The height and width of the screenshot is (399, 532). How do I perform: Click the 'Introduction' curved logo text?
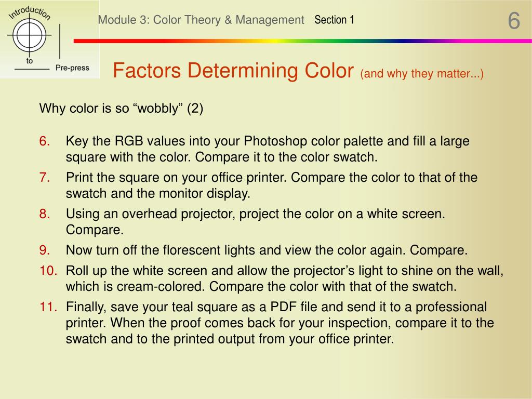(30, 12)
